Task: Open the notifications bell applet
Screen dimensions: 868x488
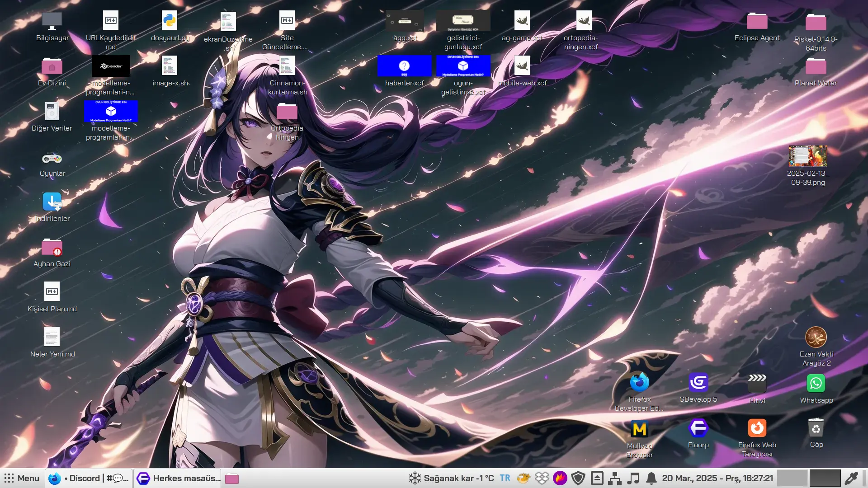Action: pos(651,478)
